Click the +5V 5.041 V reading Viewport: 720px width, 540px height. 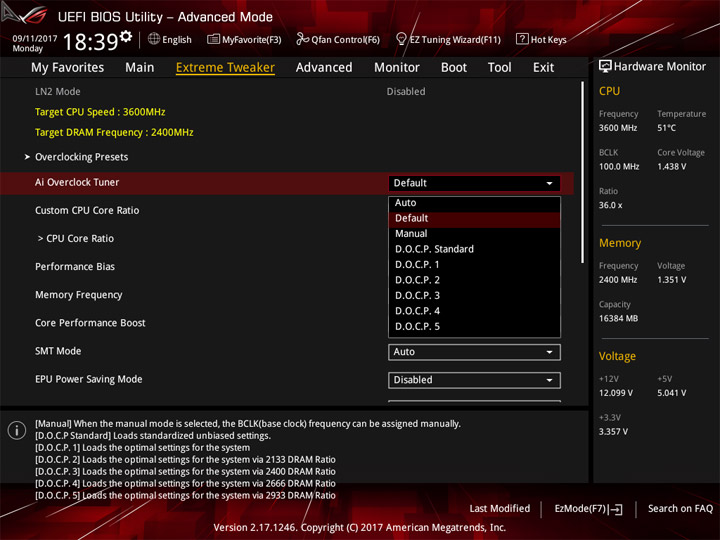(x=672, y=393)
